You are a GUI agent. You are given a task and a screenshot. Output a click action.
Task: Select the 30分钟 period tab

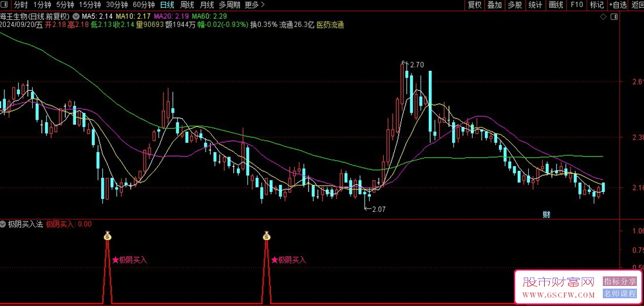[x=117, y=5]
